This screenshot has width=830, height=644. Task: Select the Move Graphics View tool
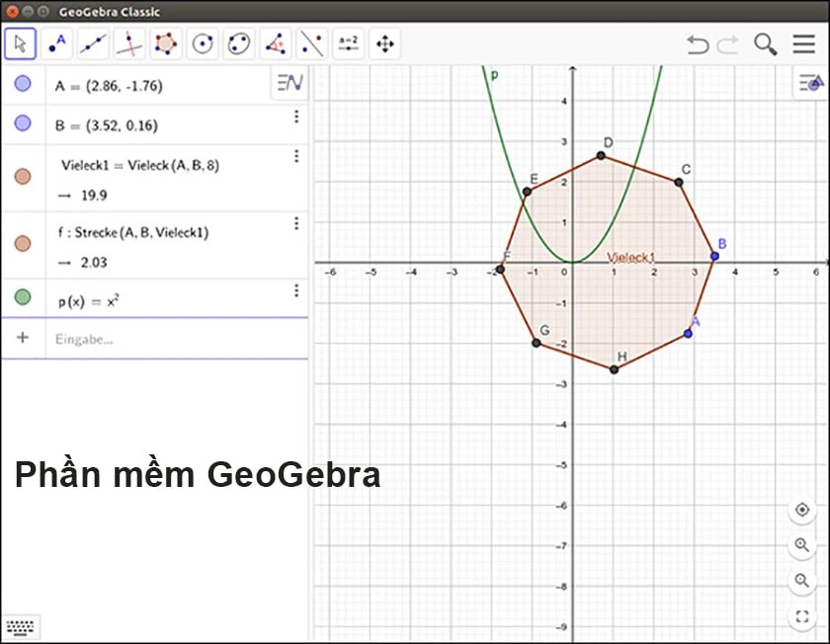[384, 43]
